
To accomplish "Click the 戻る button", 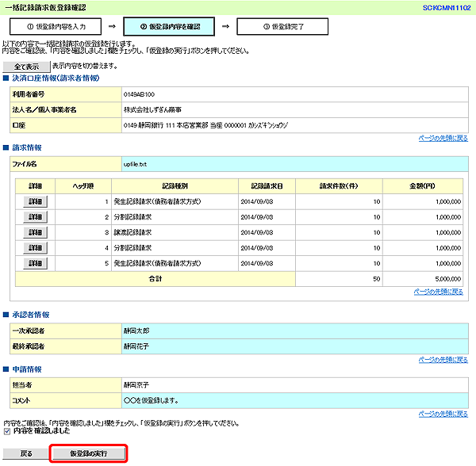I will (x=26, y=453).
